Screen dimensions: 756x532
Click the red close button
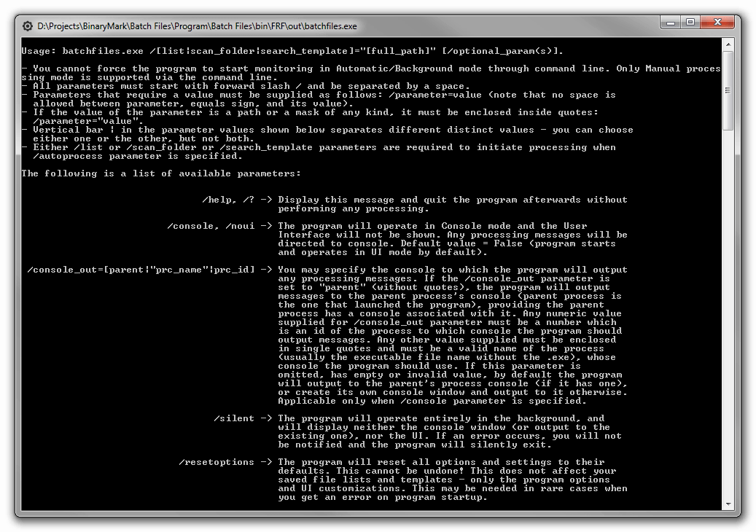(x=717, y=22)
